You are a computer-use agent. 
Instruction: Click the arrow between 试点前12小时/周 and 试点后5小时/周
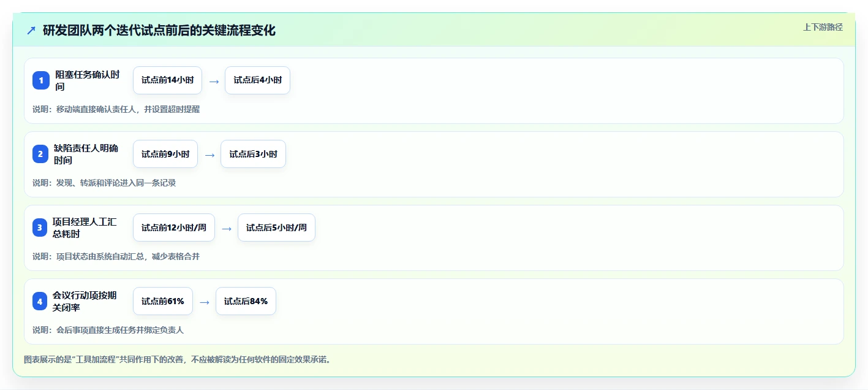[227, 228]
